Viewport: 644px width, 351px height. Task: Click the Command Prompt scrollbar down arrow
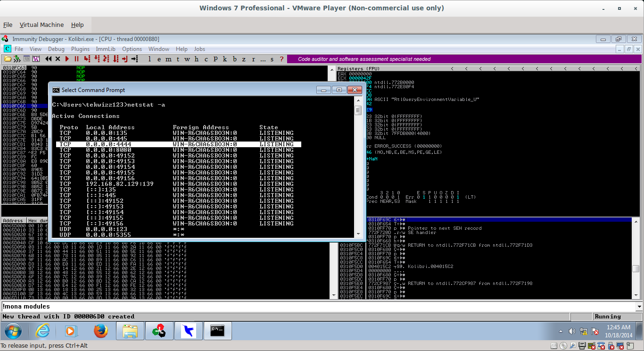(x=358, y=234)
